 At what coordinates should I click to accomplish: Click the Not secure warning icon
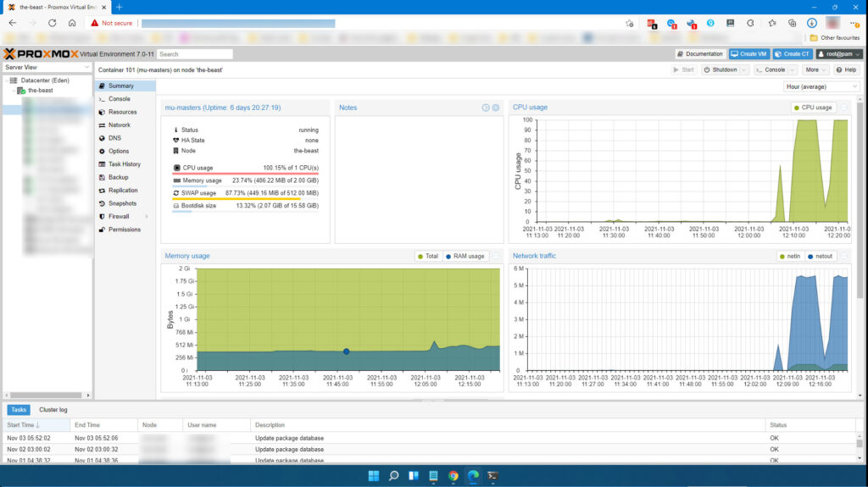coord(95,23)
